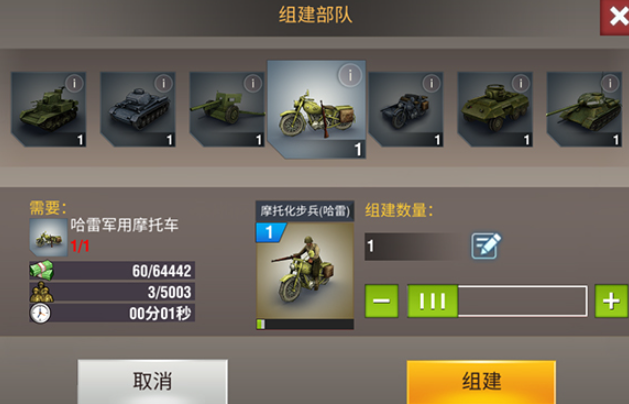Select the field artillery gun card
The height and width of the screenshot is (404, 629).
227,110
